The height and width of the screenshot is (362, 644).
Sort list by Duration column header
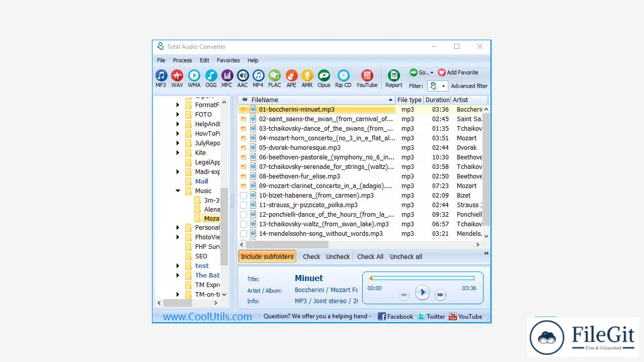pos(437,100)
